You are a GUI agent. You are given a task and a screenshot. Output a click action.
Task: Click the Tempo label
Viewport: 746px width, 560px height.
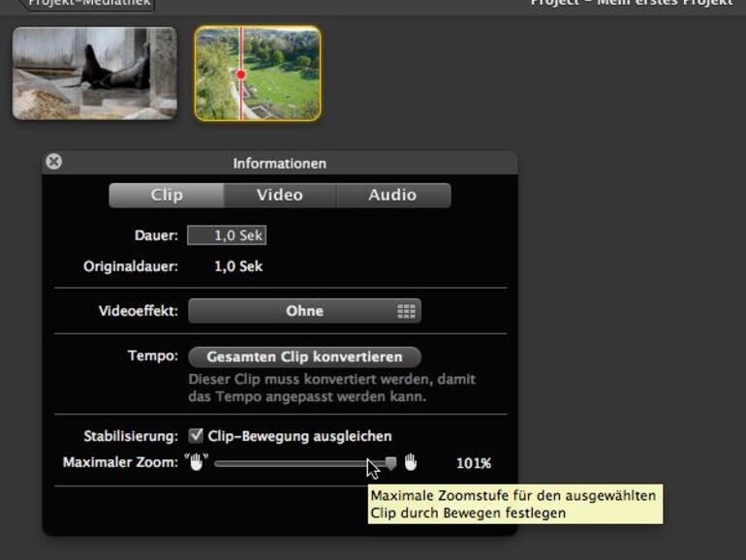point(153,356)
